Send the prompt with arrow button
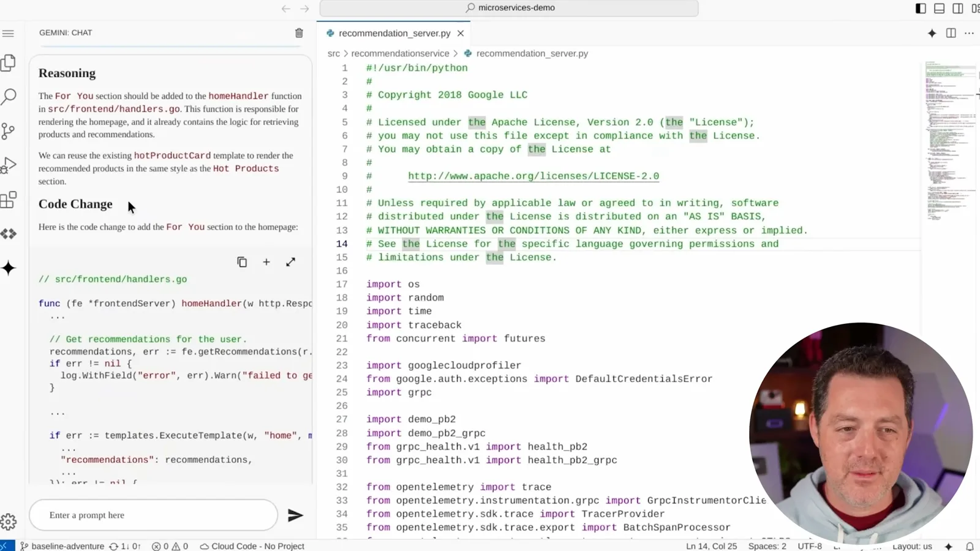Viewport: 980px width, 551px height. pyautogui.click(x=295, y=515)
